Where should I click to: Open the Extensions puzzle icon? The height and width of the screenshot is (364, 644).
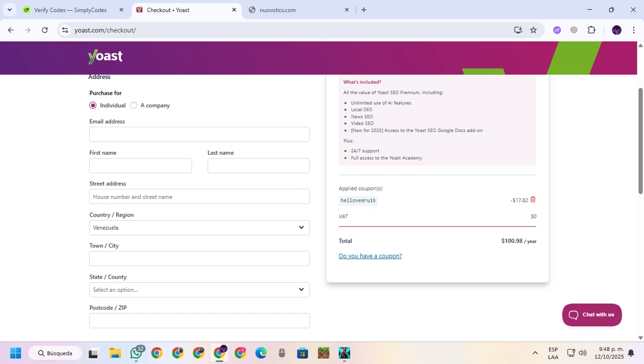[x=591, y=30]
